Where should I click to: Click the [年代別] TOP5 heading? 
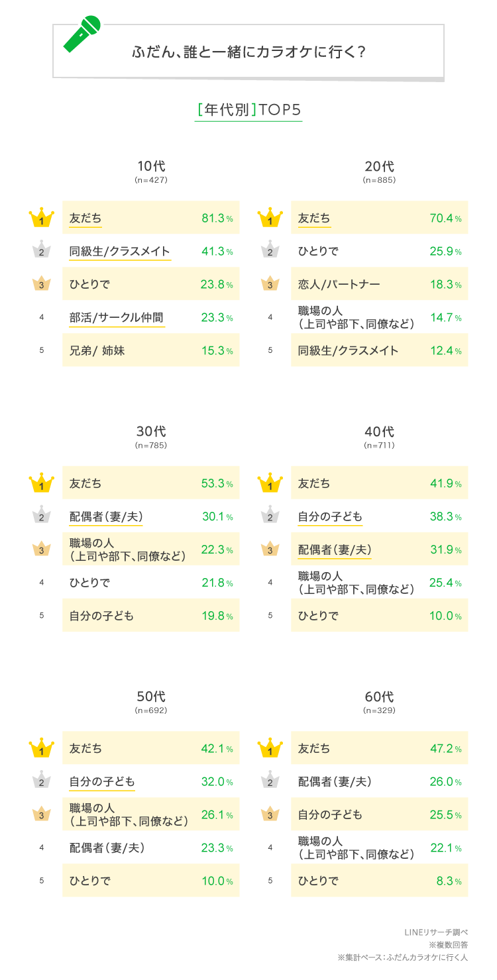coord(248,110)
